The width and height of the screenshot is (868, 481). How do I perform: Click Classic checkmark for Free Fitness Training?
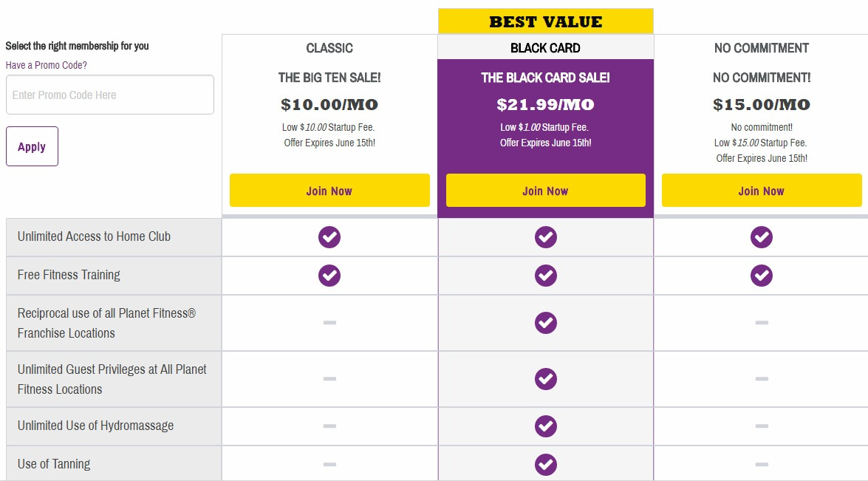(x=329, y=276)
